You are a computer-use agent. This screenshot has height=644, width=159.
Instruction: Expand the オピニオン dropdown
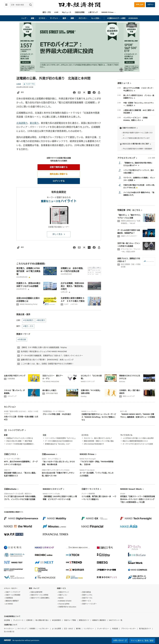click(x=83, y=18)
